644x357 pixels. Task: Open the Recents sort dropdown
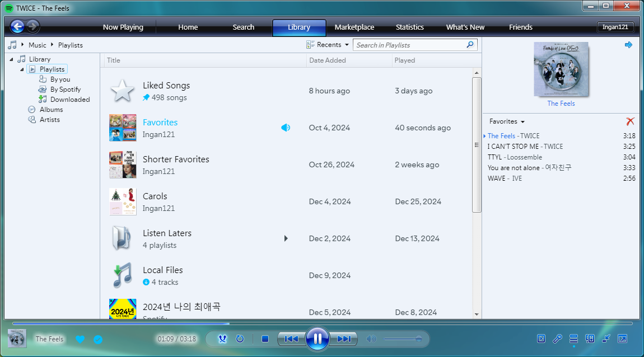328,45
